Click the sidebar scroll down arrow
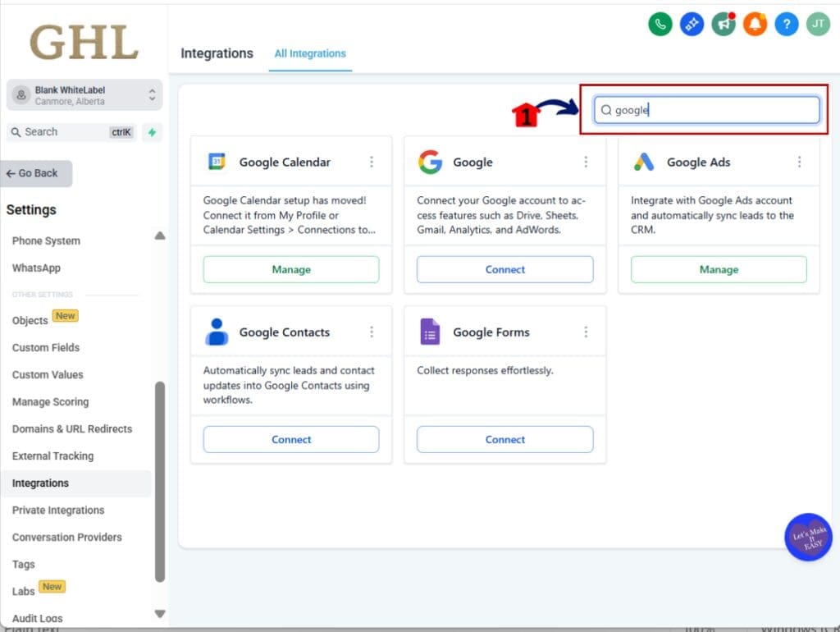This screenshot has width=840, height=632. click(x=160, y=614)
